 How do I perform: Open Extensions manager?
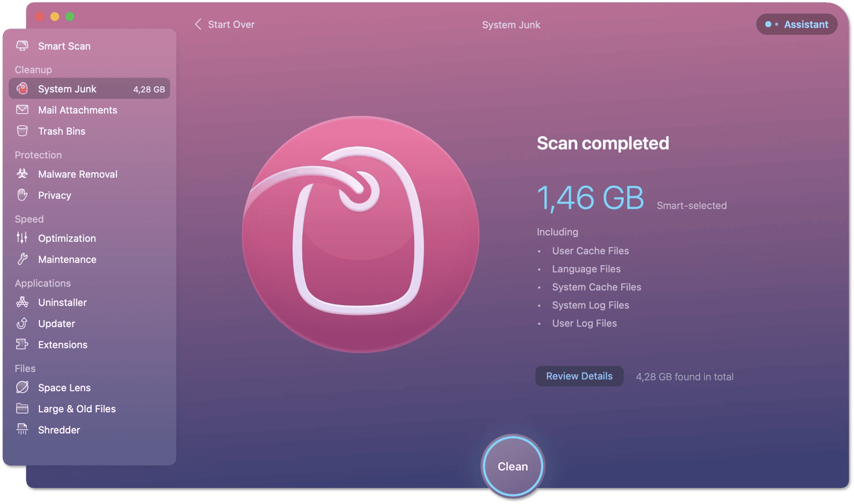[x=89, y=345]
